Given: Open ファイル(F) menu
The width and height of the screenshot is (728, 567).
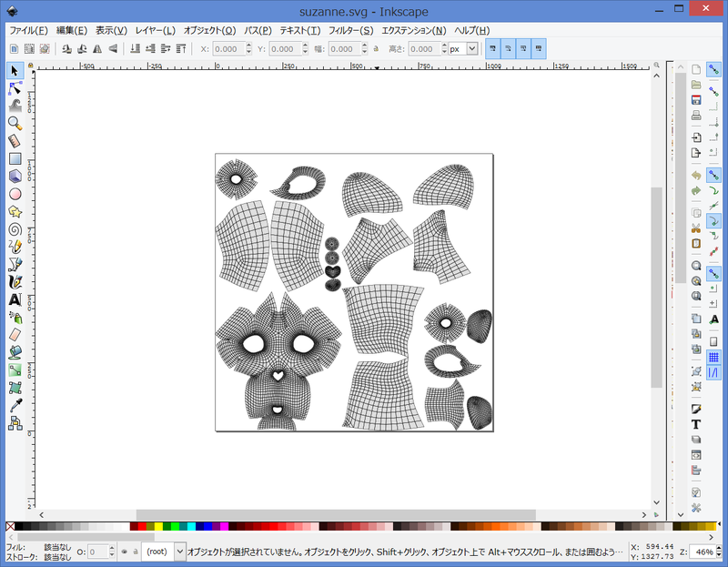Looking at the screenshot, I should click(28, 30).
